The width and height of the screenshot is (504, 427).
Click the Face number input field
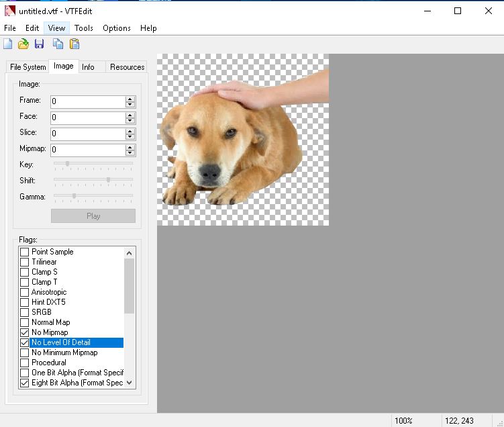pos(88,117)
